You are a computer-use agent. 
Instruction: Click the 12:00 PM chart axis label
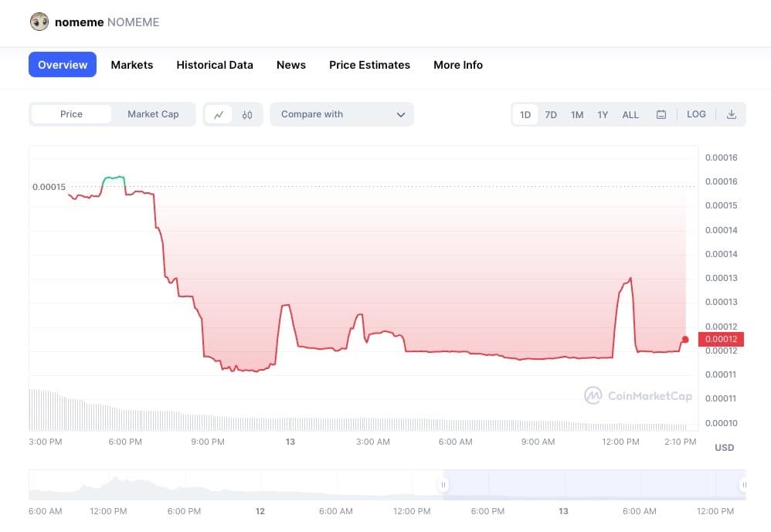(x=620, y=442)
